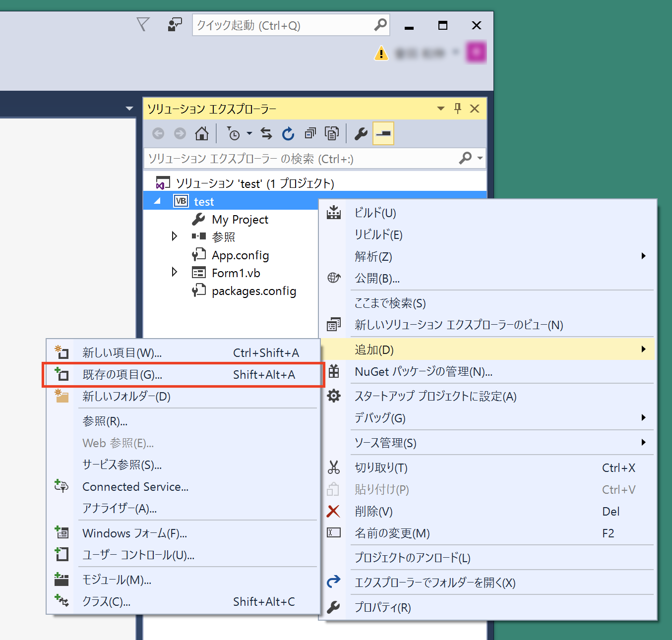Choose モジュール(M)... in submenu

183,580
